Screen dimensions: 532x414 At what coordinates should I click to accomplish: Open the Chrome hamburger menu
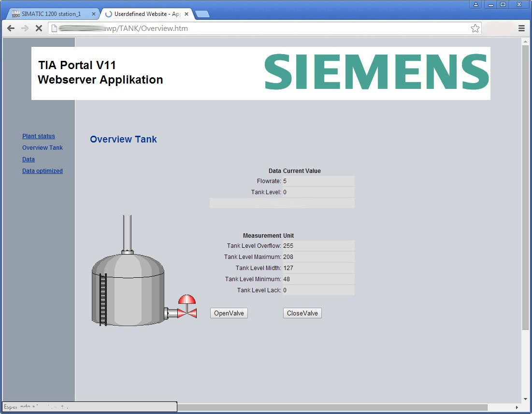[x=521, y=29]
